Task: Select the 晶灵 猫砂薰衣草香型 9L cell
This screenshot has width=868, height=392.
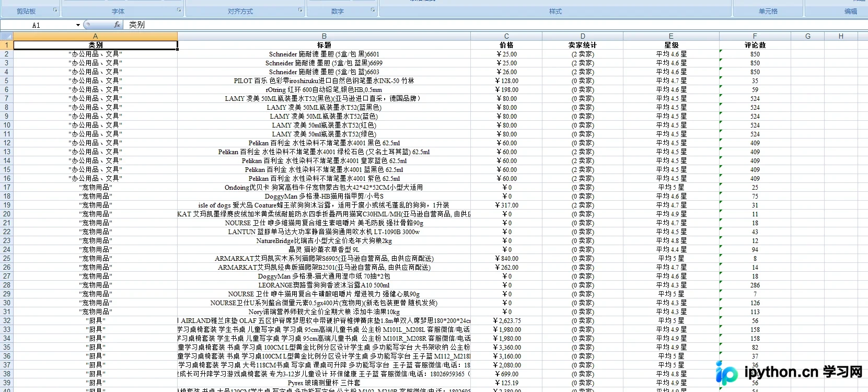Action: (x=324, y=249)
